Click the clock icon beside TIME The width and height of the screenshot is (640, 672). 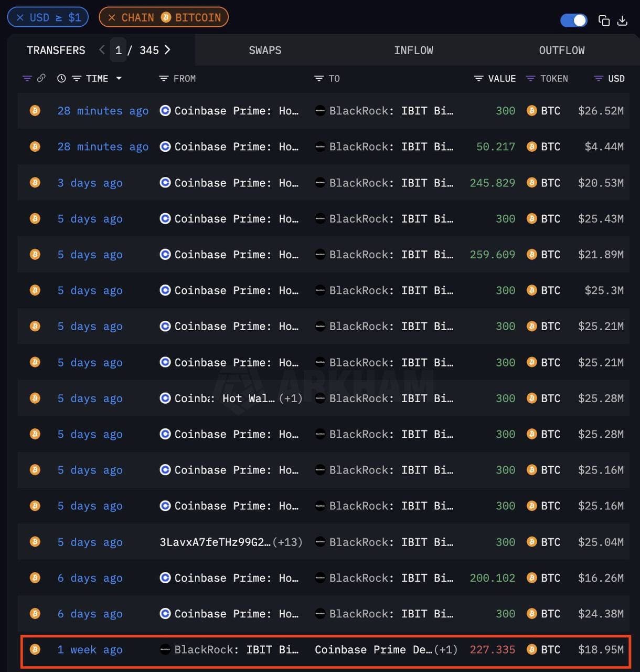(61, 78)
